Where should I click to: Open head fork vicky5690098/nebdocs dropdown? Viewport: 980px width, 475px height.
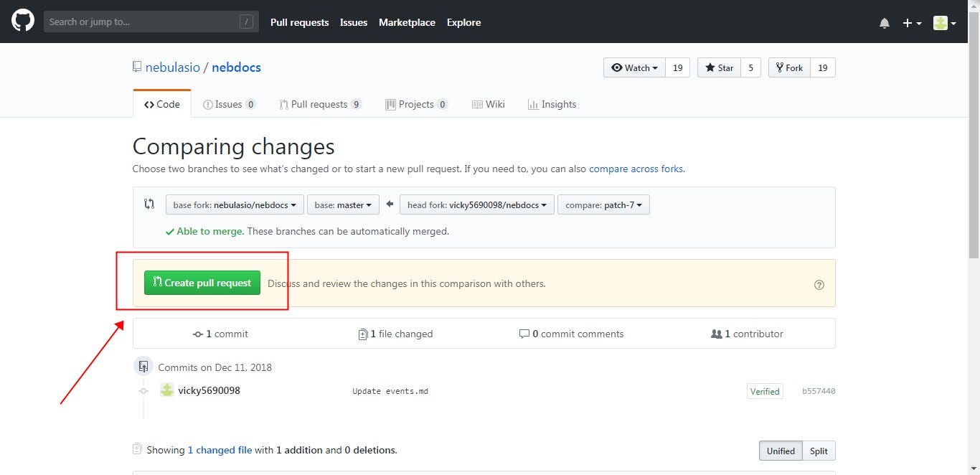477,204
